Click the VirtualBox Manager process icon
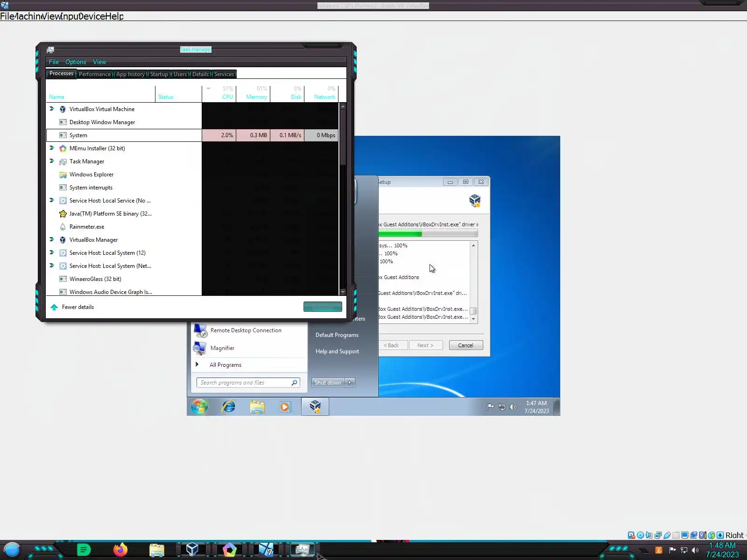The image size is (747, 560). coord(63,240)
